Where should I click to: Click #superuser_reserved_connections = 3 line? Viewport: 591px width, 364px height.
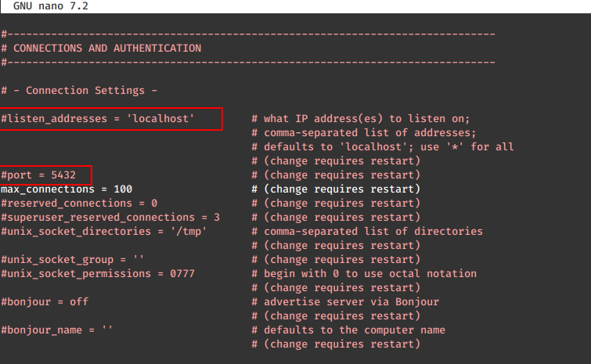(x=110, y=218)
